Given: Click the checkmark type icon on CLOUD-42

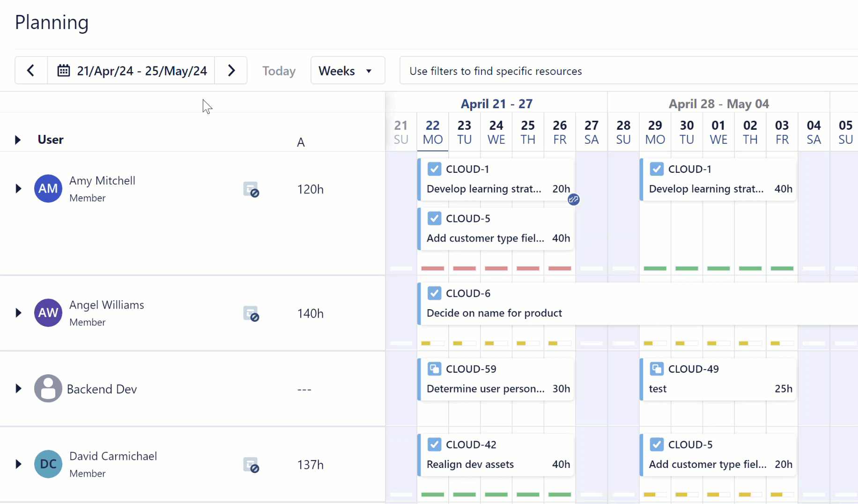Looking at the screenshot, I should [434, 444].
